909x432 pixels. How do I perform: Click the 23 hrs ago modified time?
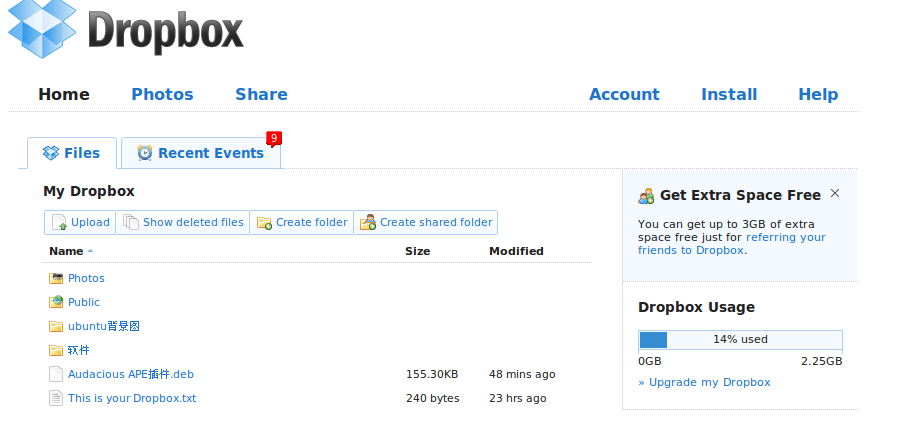[517, 398]
